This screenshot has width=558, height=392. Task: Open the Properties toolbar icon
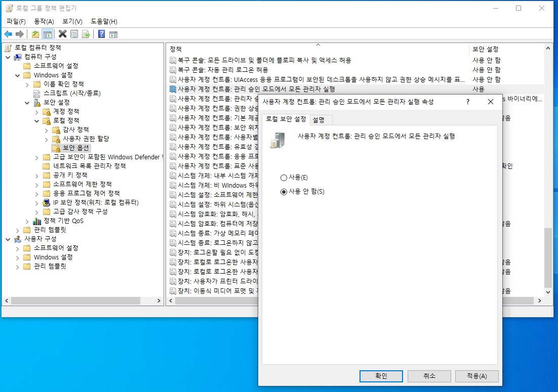click(x=74, y=34)
